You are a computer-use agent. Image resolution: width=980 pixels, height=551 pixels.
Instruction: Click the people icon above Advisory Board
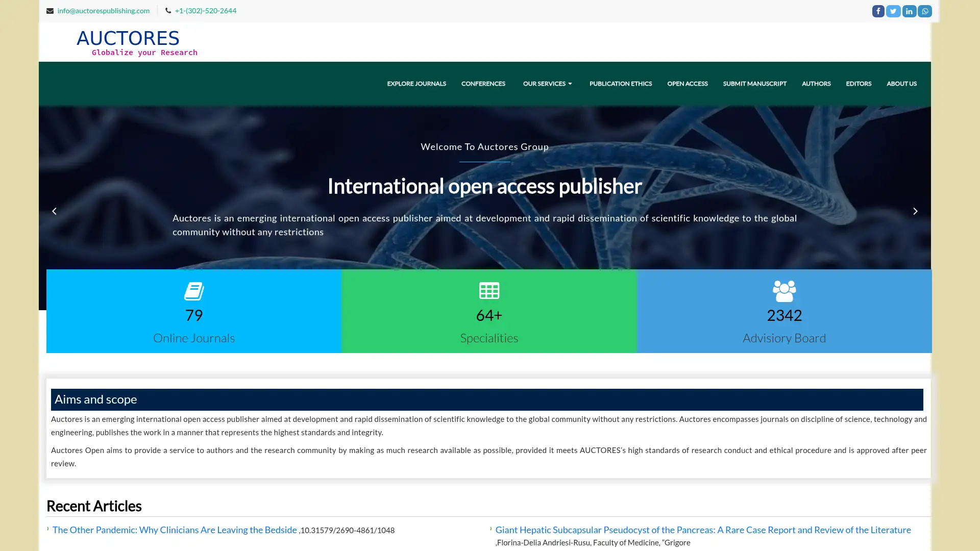tap(784, 291)
